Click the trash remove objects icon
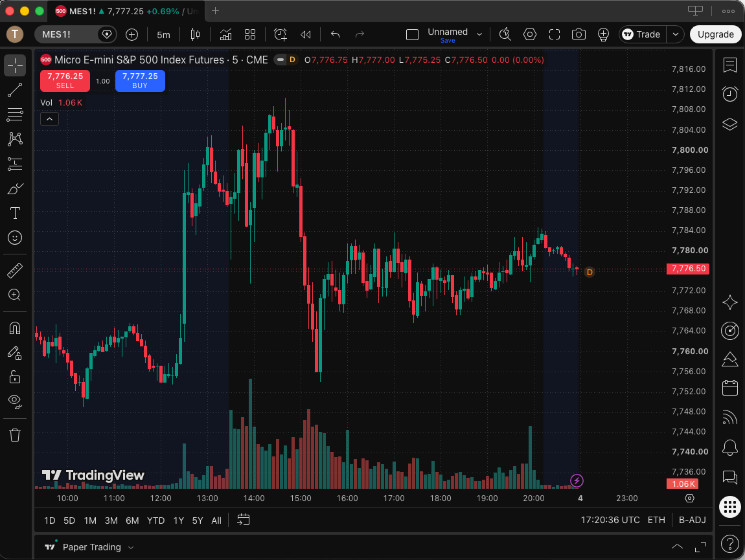This screenshot has height=560, width=745. (x=15, y=435)
